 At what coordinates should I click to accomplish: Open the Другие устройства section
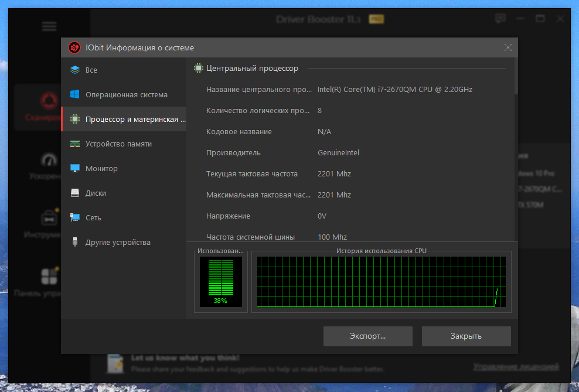click(x=124, y=242)
